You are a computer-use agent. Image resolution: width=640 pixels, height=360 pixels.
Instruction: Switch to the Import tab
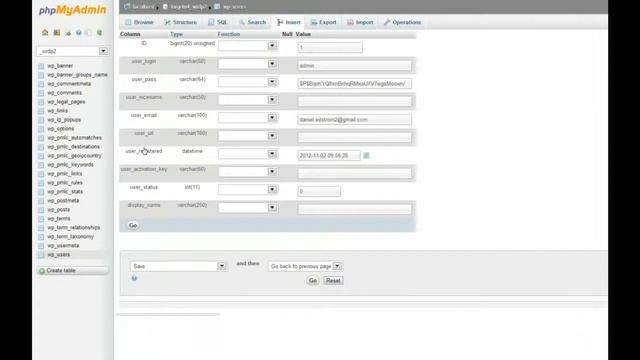360,22
